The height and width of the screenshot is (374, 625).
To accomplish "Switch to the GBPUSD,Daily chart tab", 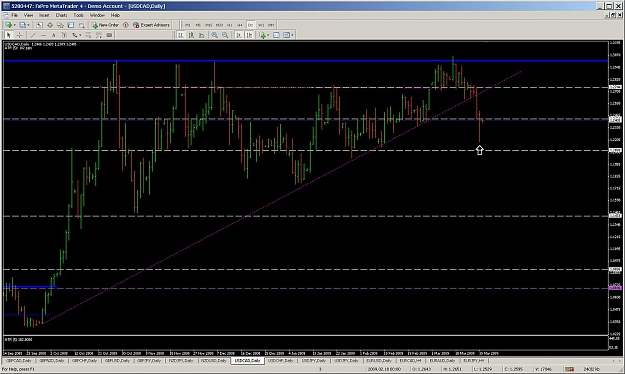I will pos(117,360).
